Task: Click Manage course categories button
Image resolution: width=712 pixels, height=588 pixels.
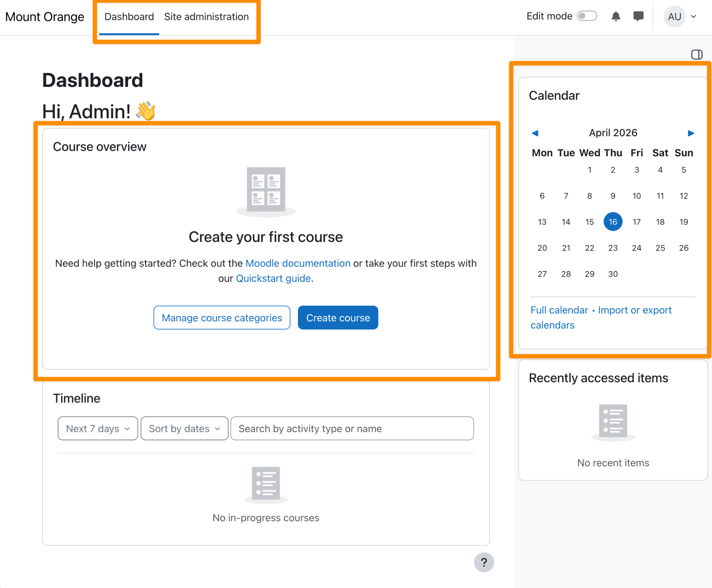Action: (222, 318)
